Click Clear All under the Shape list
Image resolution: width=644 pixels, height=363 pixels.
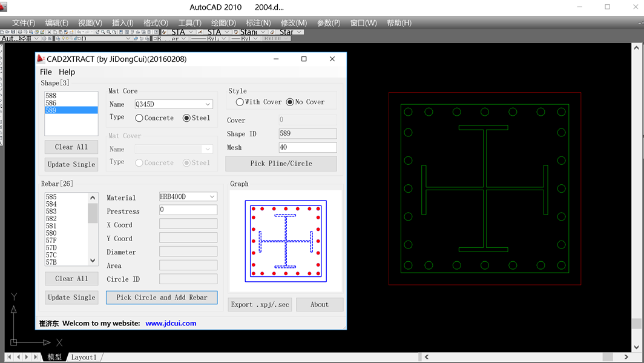[x=71, y=147]
